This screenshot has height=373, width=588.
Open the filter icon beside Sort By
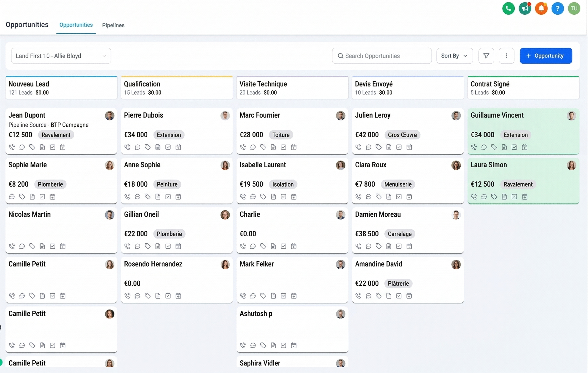[x=486, y=56]
